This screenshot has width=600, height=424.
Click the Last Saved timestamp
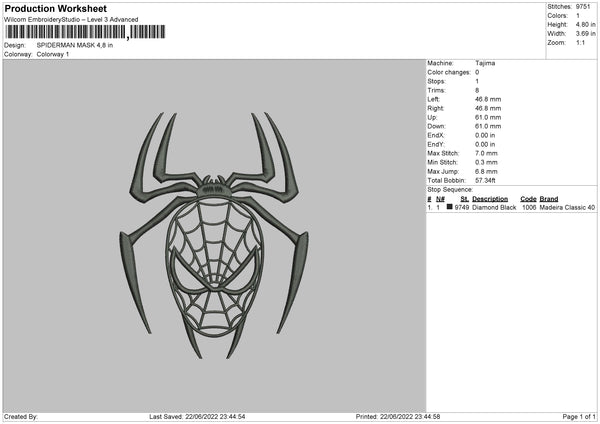197,417
